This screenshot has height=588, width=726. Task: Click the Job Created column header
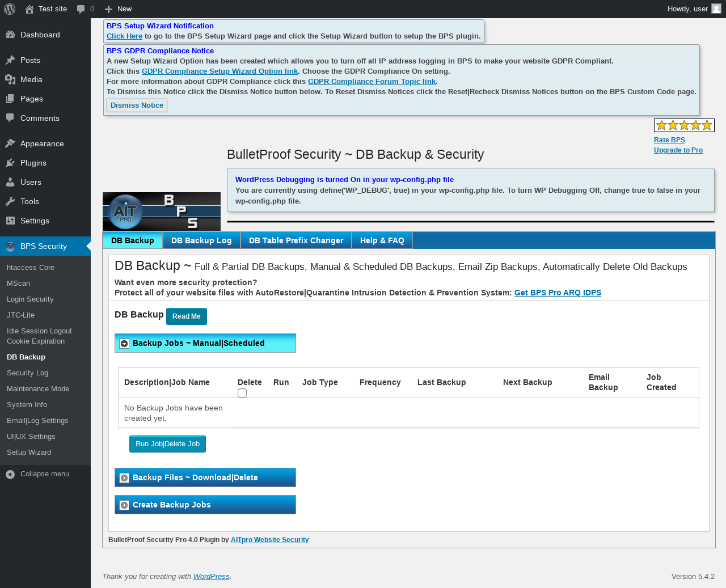[661, 382]
